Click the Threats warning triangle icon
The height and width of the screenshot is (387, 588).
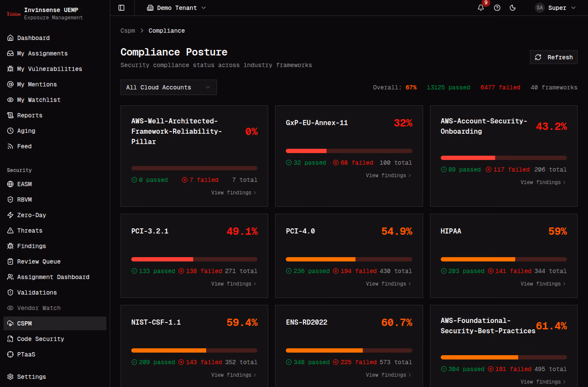click(x=10, y=230)
